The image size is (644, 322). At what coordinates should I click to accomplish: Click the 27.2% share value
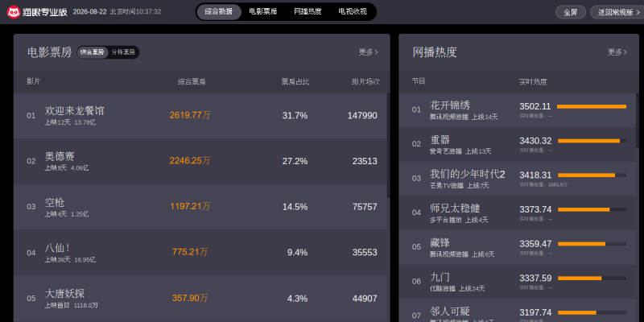295,162
